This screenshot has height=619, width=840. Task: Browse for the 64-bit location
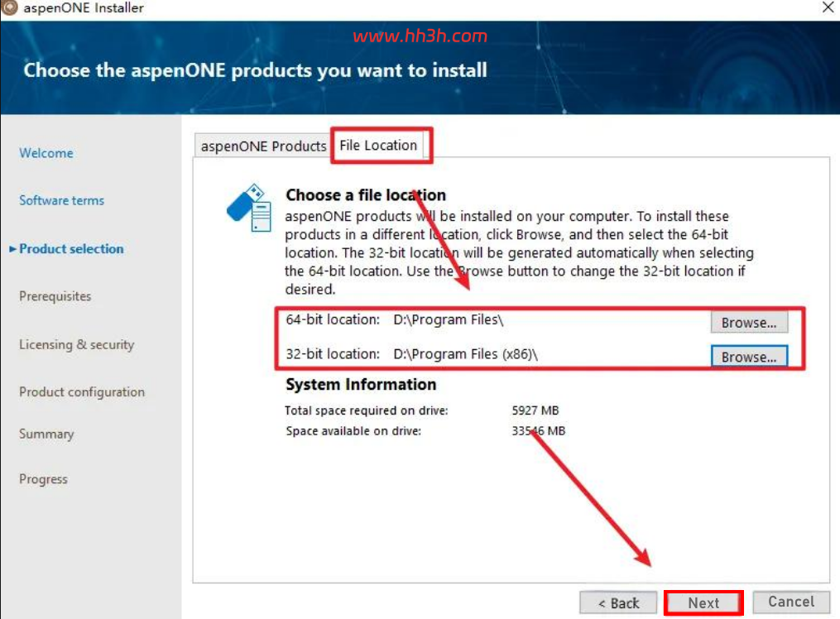pyautogui.click(x=749, y=323)
